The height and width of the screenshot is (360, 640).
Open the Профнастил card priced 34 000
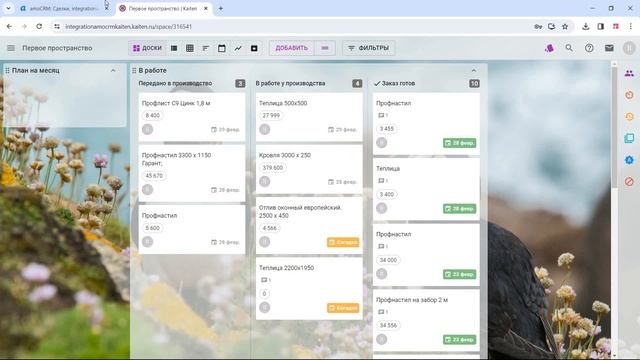[426, 255]
